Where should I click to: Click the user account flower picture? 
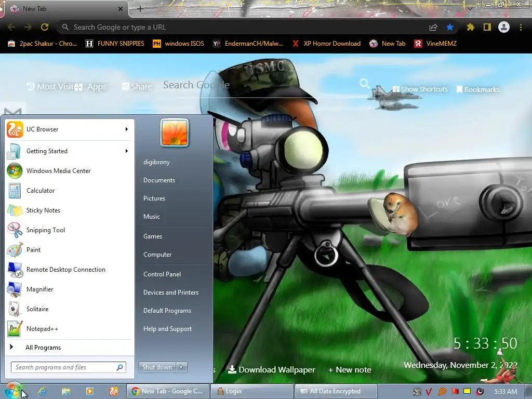[x=175, y=132]
